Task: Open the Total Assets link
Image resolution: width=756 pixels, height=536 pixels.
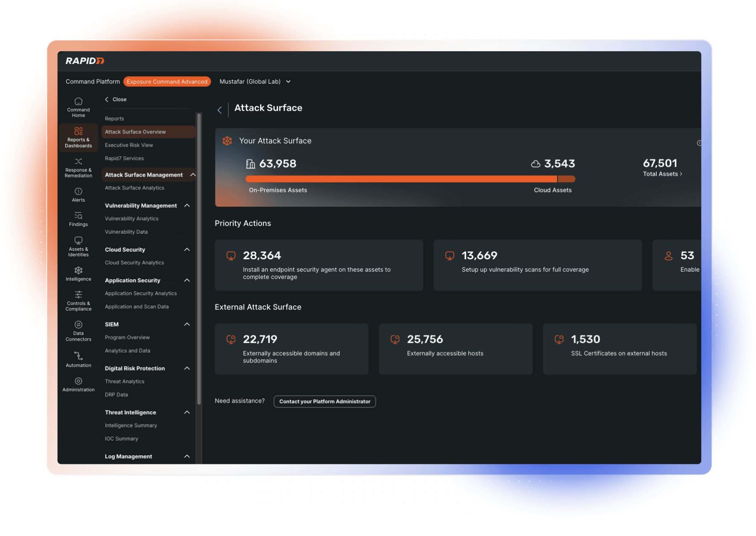Action: click(662, 174)
